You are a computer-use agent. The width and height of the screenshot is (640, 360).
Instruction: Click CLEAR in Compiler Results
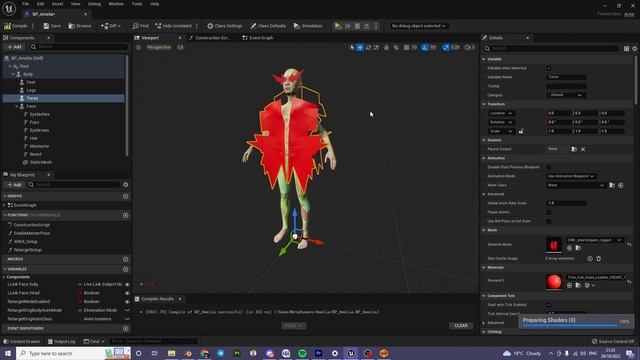[x=461, y=326]
